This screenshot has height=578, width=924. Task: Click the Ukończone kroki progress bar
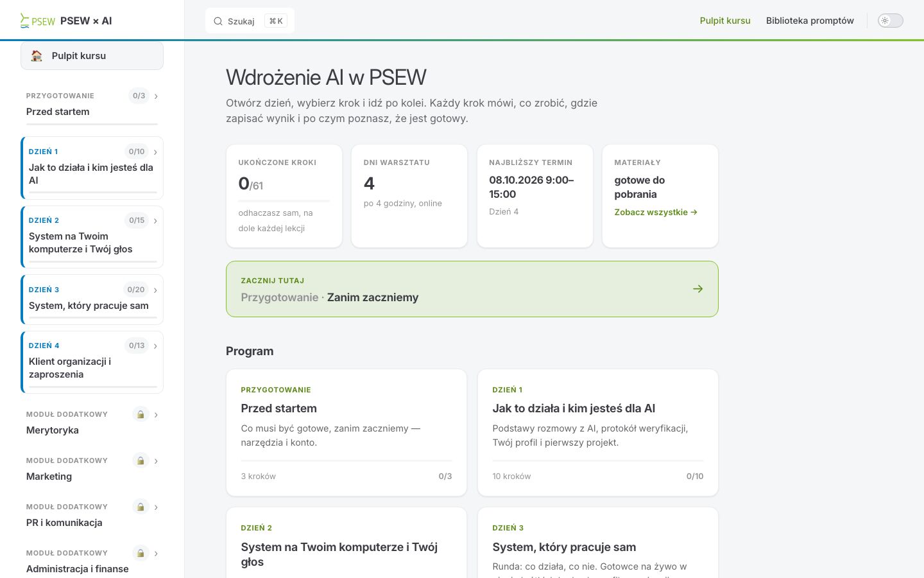click(x=284, y=201)
